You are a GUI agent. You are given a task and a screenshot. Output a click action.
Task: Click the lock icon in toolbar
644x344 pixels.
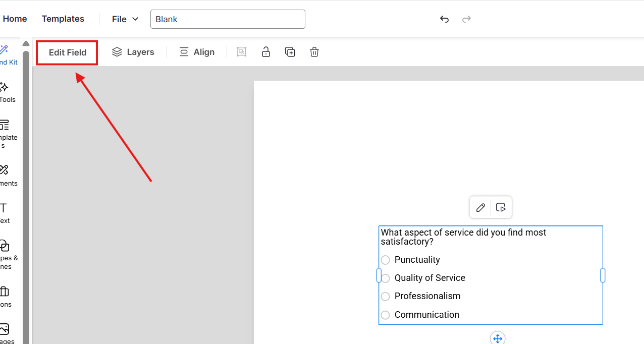tap(265, 52)
